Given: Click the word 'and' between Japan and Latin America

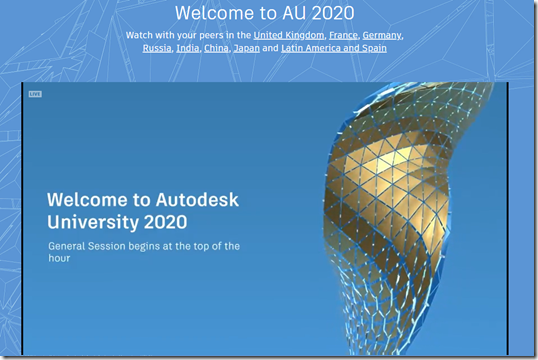Looking at the screenshot, I should [x=270, y=48].
